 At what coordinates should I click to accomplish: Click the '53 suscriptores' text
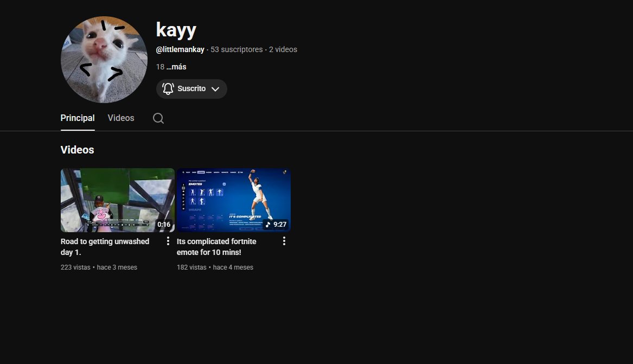tap(236, 49)
